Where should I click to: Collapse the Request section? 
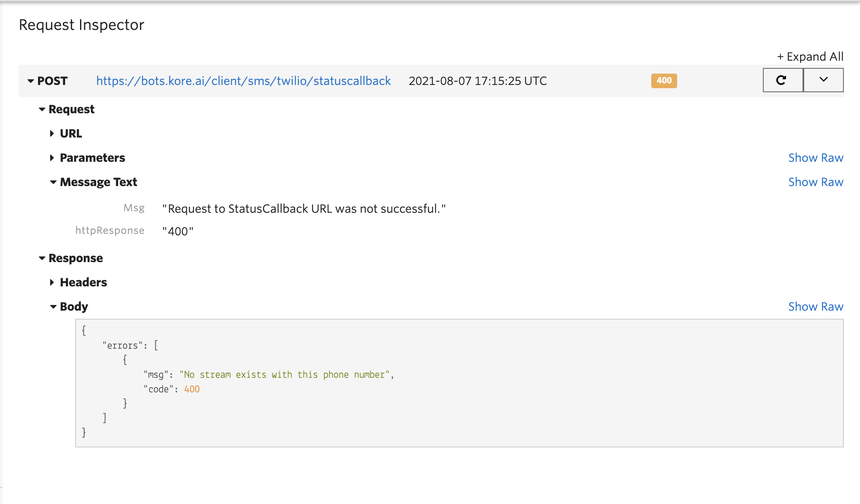point(42,109)
